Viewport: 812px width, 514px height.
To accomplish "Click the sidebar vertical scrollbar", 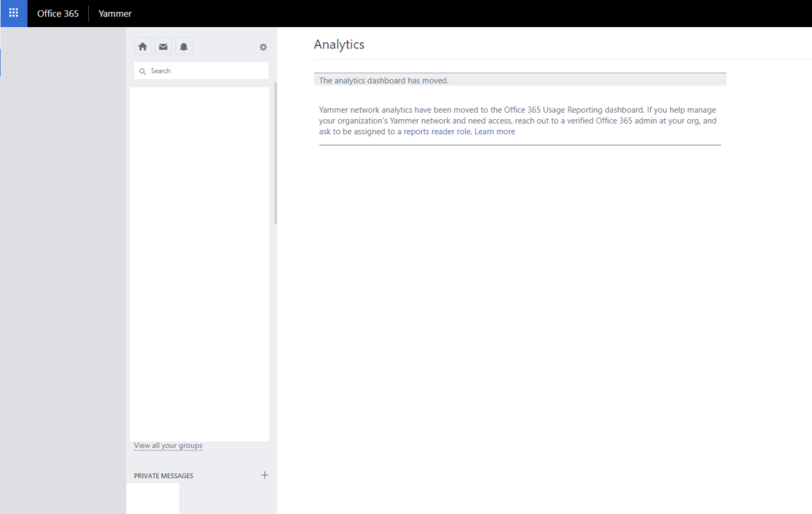I will coord(275,153).
